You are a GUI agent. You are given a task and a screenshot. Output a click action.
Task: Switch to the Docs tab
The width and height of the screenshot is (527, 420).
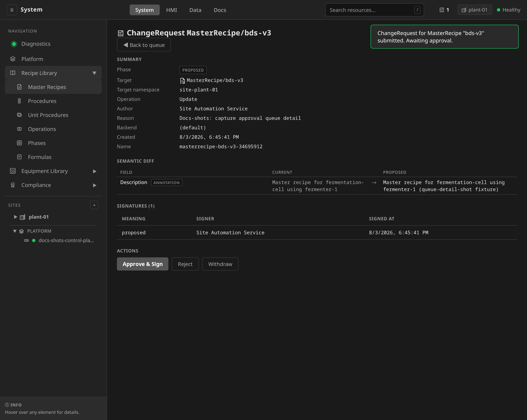[x=220, y=10]
